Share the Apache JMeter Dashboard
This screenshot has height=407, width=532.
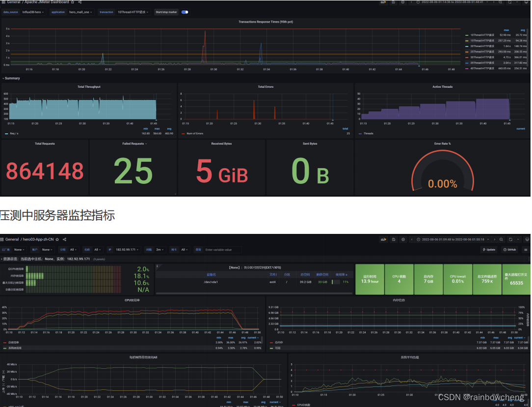pos(80,2)
